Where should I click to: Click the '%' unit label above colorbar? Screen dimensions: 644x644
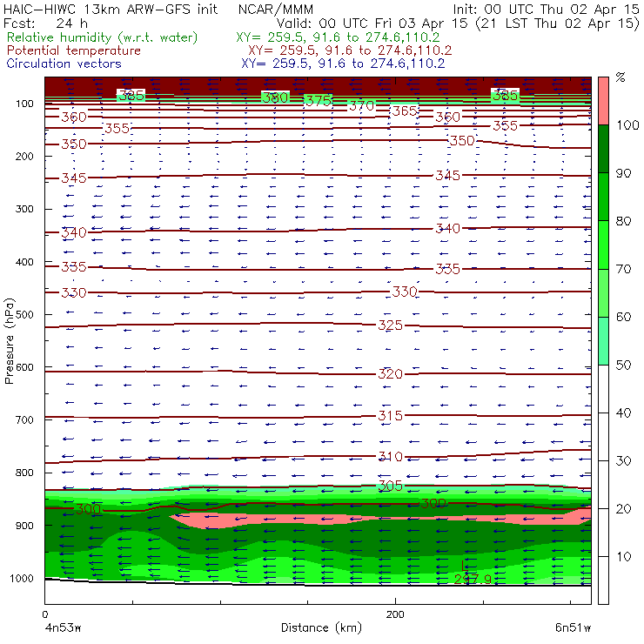[621, 77]
